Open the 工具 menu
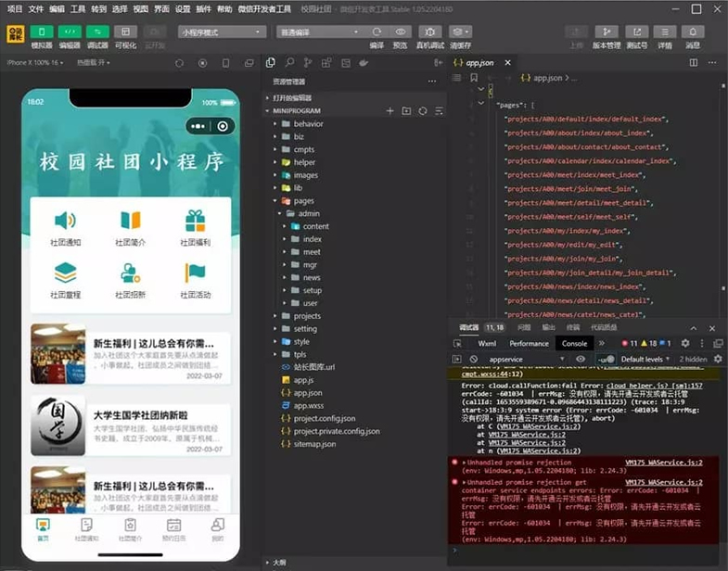 78,9
